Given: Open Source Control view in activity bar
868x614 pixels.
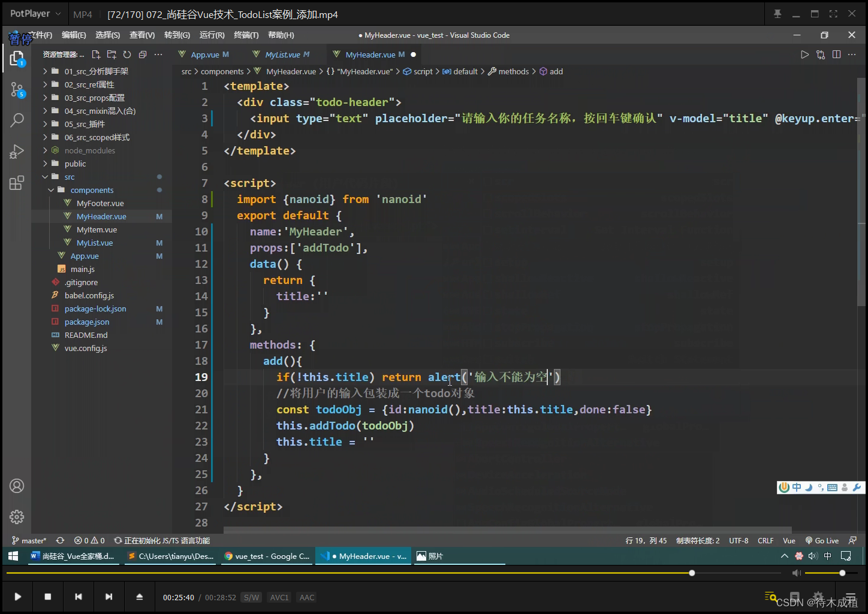Looking at the screenshot, I should pos(17,90).
